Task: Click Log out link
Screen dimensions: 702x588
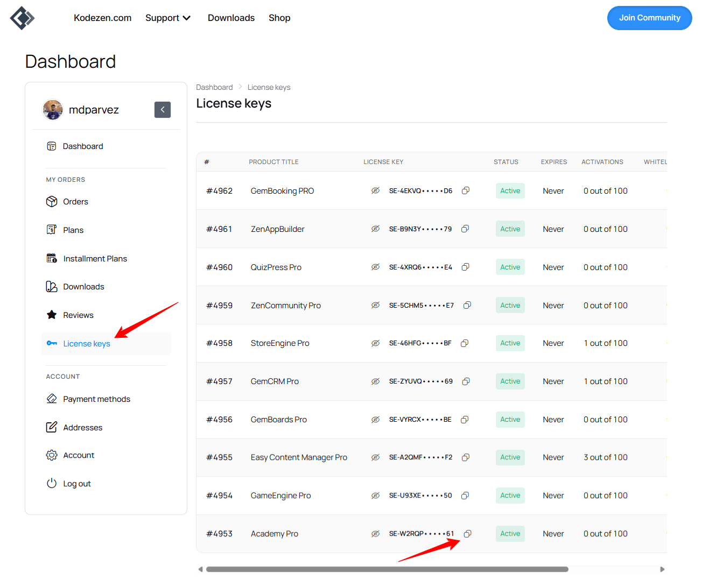Action: [77, 484]
